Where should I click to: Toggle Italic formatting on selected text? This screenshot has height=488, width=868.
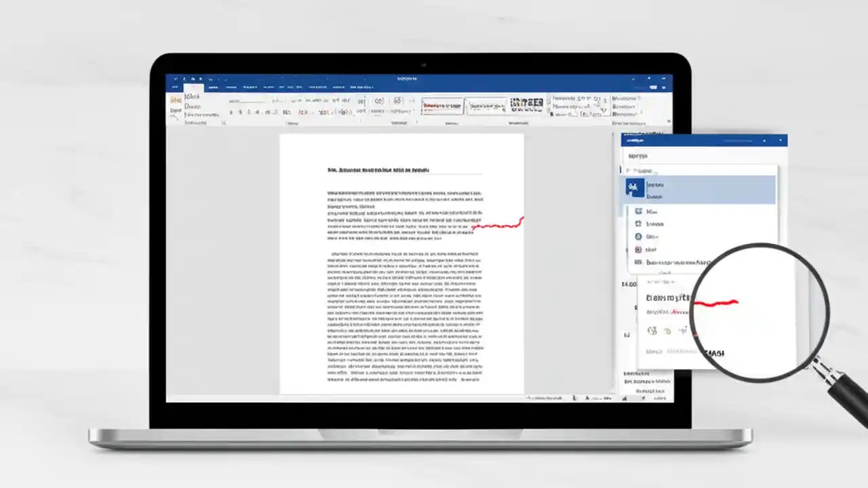pos(239,112)
